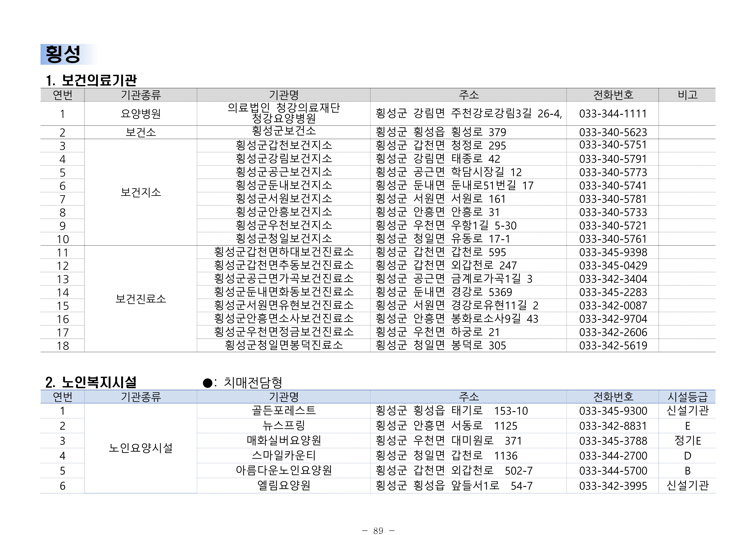Select the category cell 보건진료소
Viewport: 756px width, 535px height.
(141, 299)
